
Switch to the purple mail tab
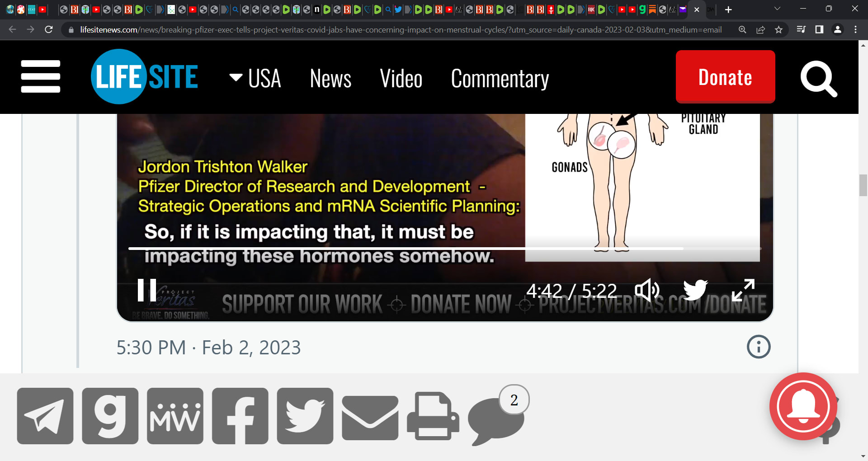(683, 9)
